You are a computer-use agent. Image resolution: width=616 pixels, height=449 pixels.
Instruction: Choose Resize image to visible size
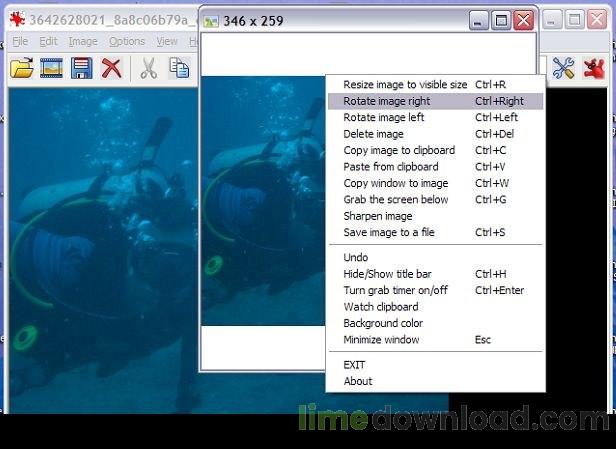pos(405,85)
